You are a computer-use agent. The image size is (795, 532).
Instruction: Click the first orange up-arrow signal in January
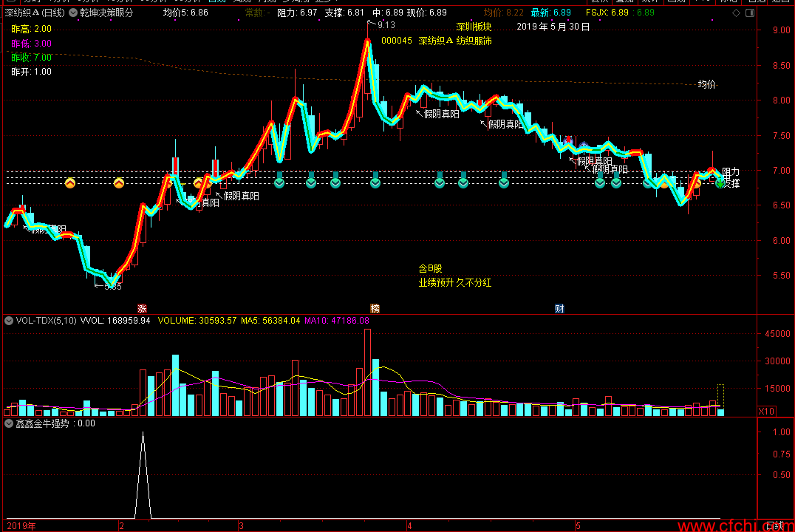tap(70, 183)
